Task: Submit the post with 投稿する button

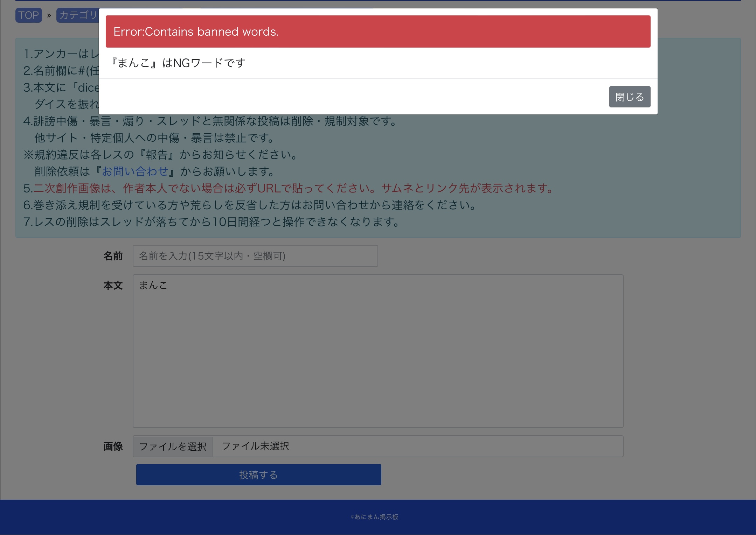Action: (x=258, y=475)
